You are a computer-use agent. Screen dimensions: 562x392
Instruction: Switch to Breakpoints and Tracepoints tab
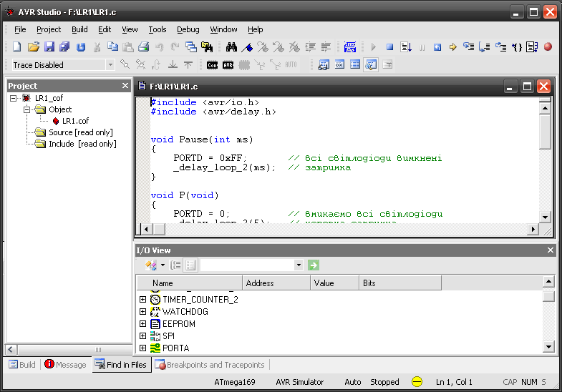click(x=210, y=364)
